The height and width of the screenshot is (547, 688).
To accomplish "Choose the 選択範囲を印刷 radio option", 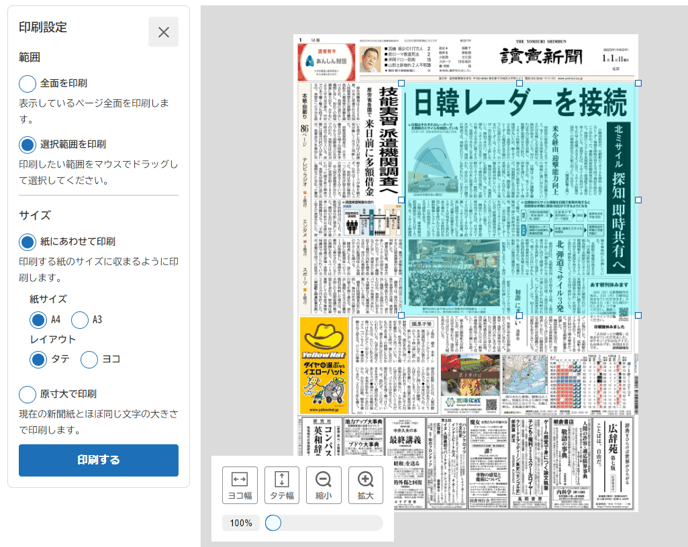I will [28, 145].
